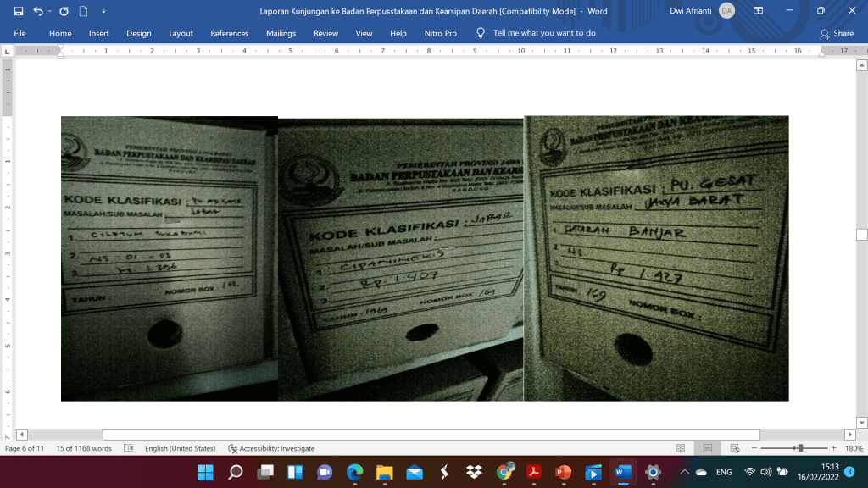Click the Share button

[837, 33]
